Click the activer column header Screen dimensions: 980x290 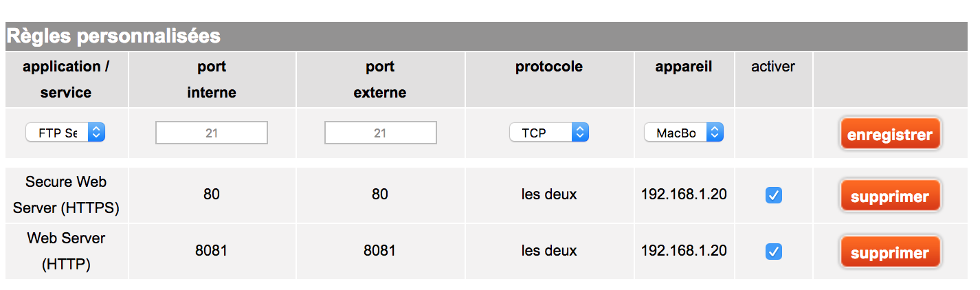point(773,67)
